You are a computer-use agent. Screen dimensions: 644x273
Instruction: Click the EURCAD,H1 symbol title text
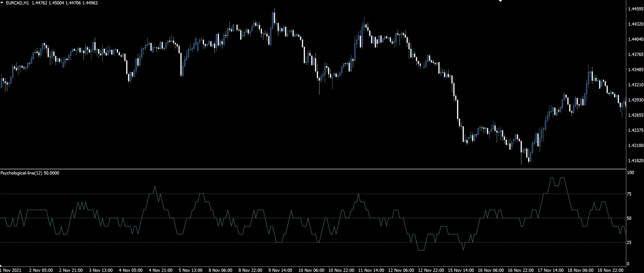(17, 3)
